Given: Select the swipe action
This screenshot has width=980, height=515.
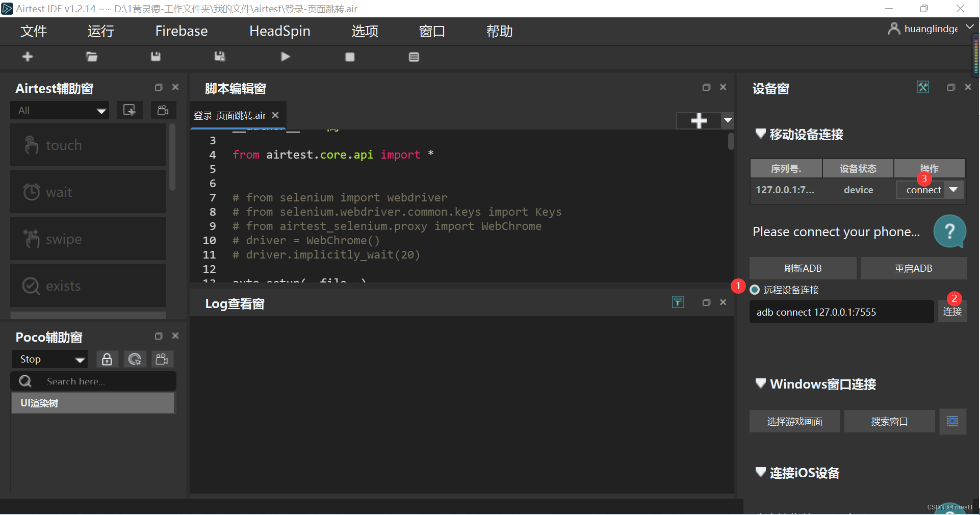Looking at the screenshot, I should click(88, 239).
